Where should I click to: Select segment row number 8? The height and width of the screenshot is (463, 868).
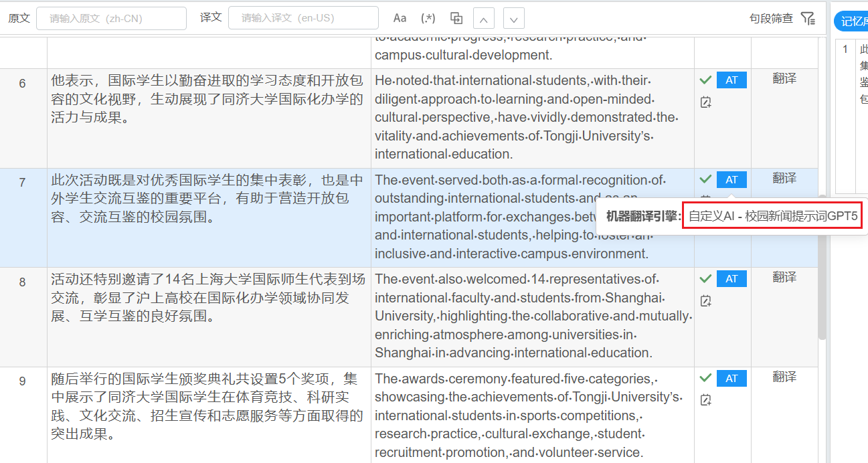point(23,282)
